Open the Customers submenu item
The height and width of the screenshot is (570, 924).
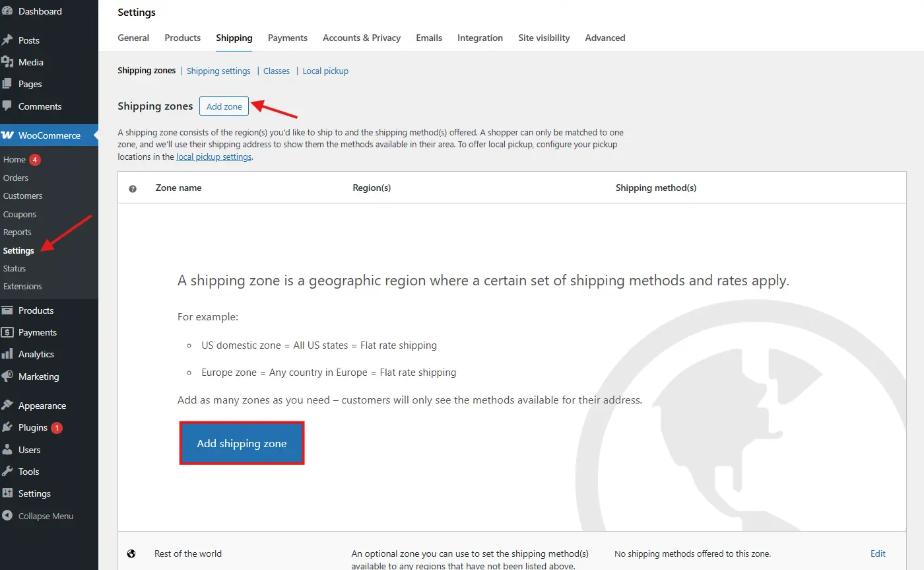point(22,196)
